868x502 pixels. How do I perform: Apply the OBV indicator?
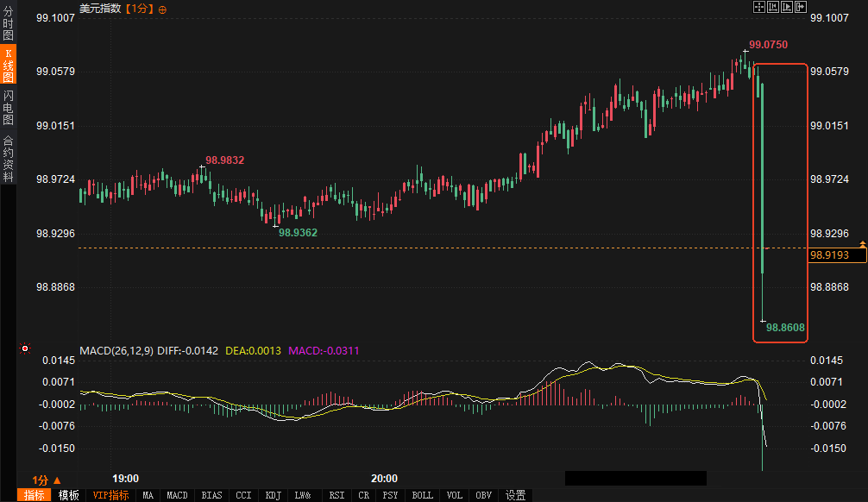click(x=484, y=495)
